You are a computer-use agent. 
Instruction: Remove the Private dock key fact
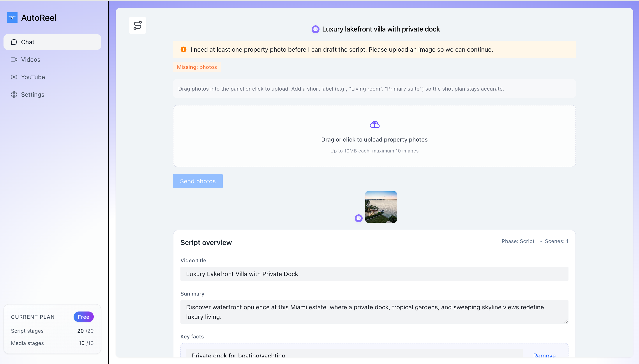544,355
